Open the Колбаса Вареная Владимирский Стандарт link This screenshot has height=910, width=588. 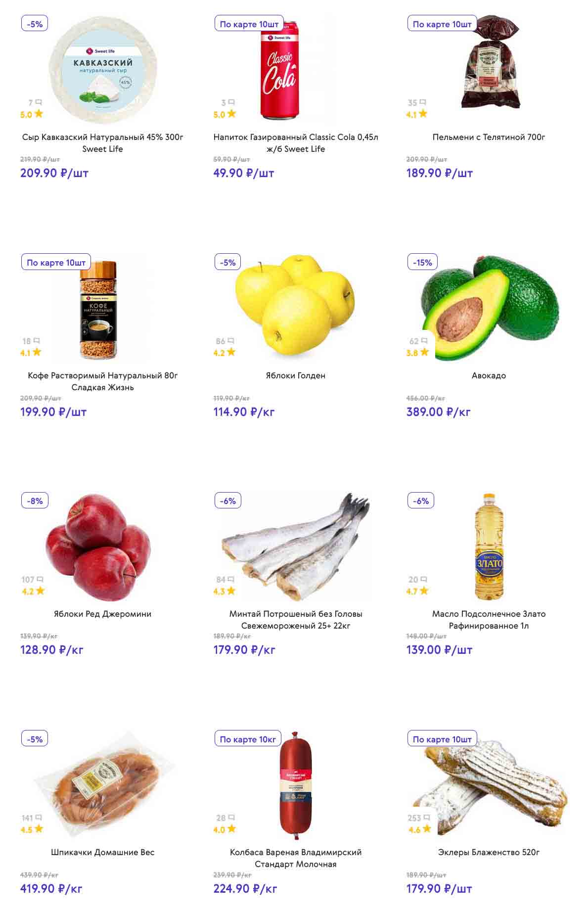click(295, 858)
